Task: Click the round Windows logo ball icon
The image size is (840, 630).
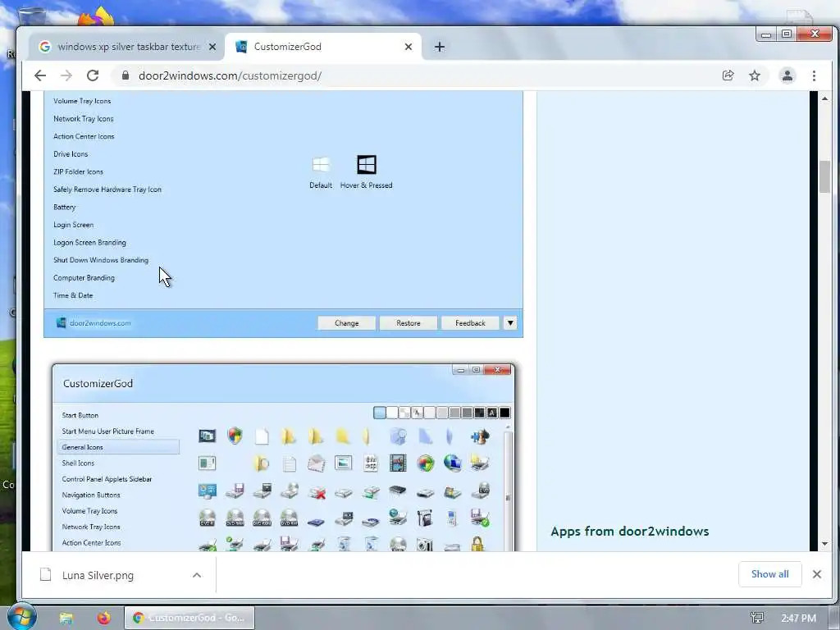Action: pyautogui.click(x=426, y=463)
